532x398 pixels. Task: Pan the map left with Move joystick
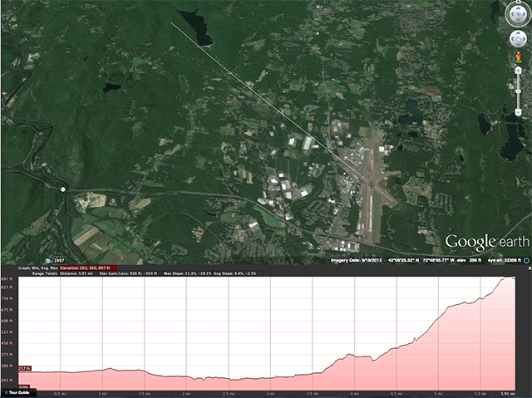tap(513, 39)
